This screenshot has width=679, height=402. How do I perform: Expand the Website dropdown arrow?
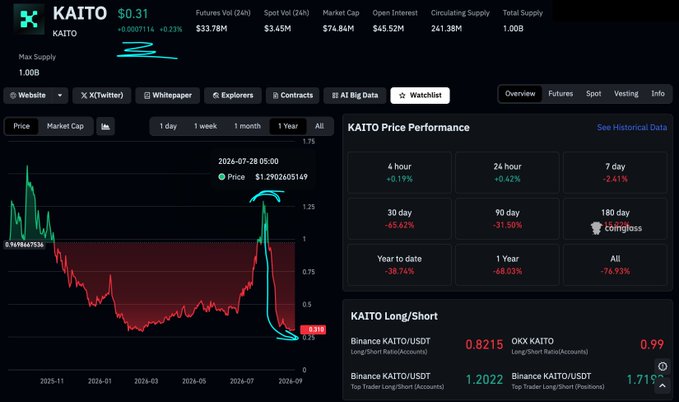coord(60,95)
